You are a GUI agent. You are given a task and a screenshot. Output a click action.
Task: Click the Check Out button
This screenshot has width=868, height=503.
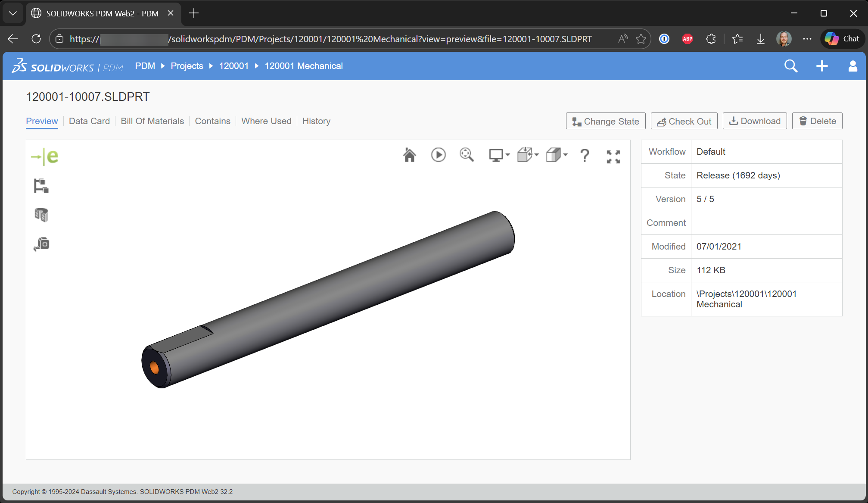(x=684, y=121)
